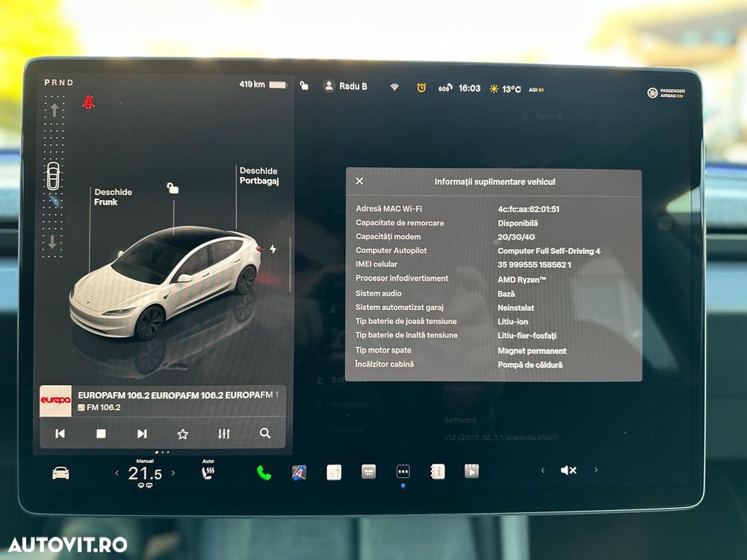The width and height of the screenshot is (747, 560).
Task: Close the Informații suplimentare vehicul dialog
Action: coord(360,181)
